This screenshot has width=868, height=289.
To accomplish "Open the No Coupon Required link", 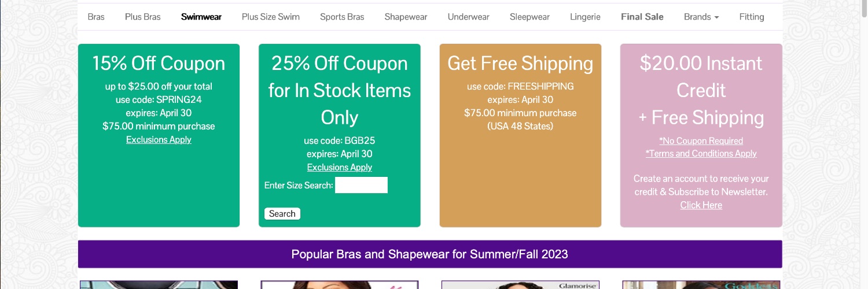I will click(x=701, y=140).
